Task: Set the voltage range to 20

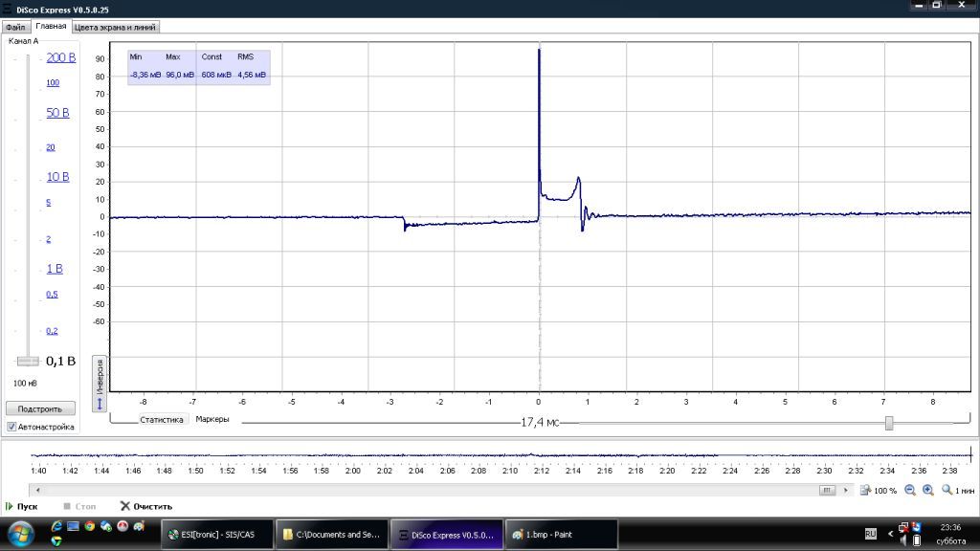Action: pyautogui.click(x=51, y=147)
